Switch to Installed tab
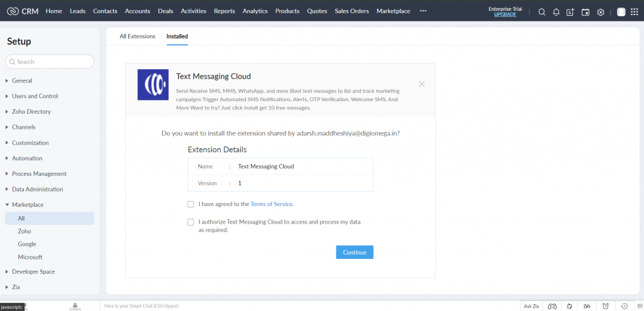 point(177,36)
